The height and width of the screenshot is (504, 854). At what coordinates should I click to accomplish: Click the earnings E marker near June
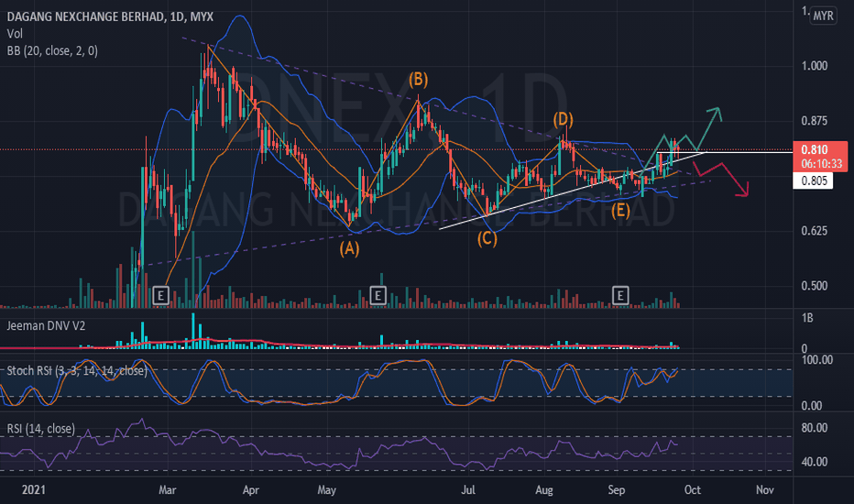pyautogui.click(x=378, y=295)
